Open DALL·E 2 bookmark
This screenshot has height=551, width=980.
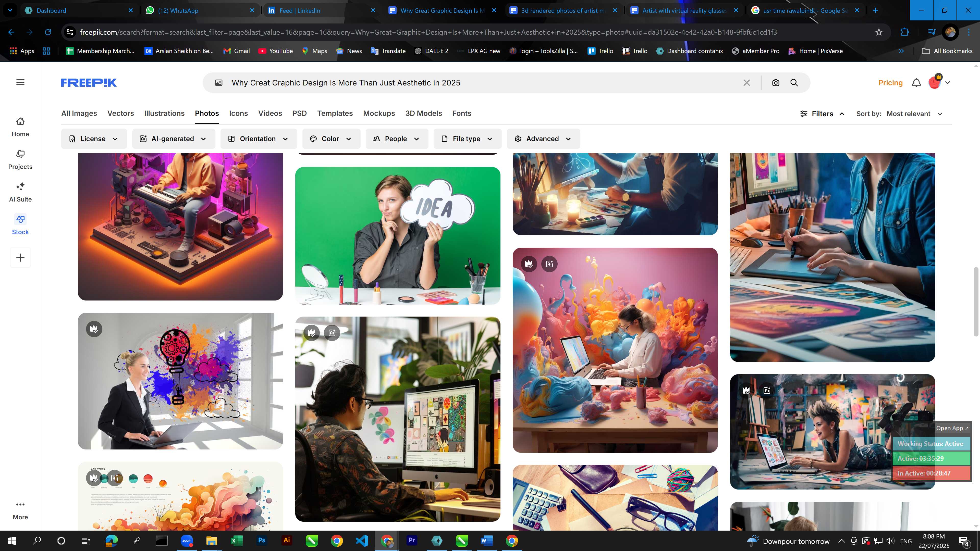[431, 51]
